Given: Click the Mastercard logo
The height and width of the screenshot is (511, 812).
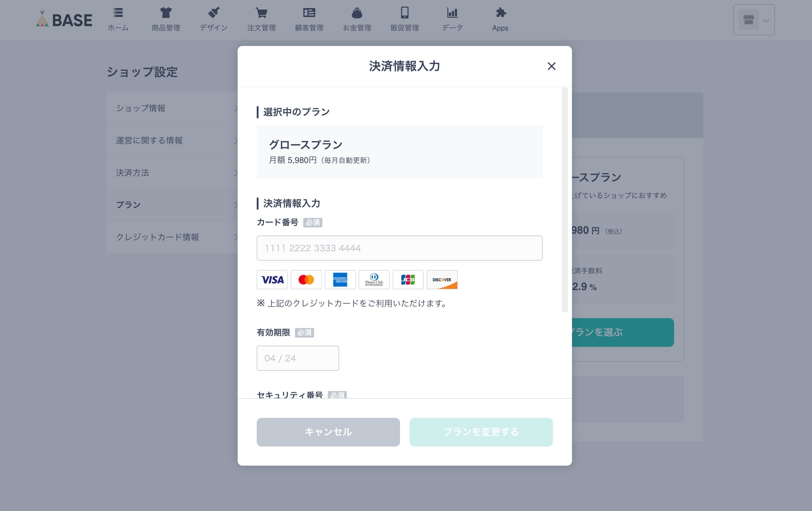Looking at the screenshot, I should click(306, 279).
